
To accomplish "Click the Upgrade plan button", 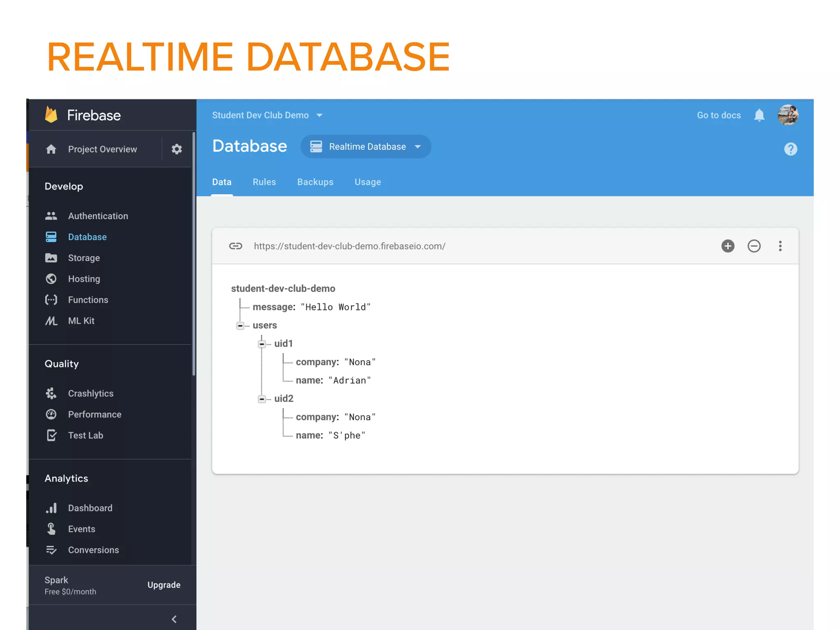I will (x=164, y=584).
